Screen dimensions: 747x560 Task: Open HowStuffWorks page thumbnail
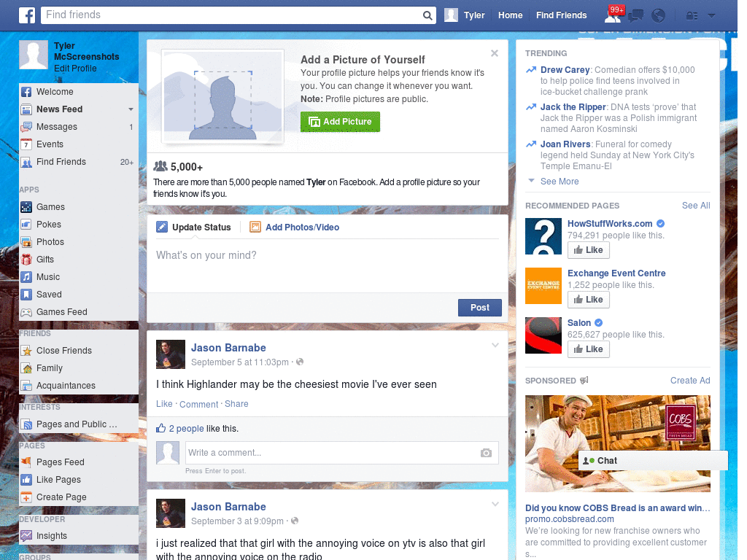click(543, 237)
